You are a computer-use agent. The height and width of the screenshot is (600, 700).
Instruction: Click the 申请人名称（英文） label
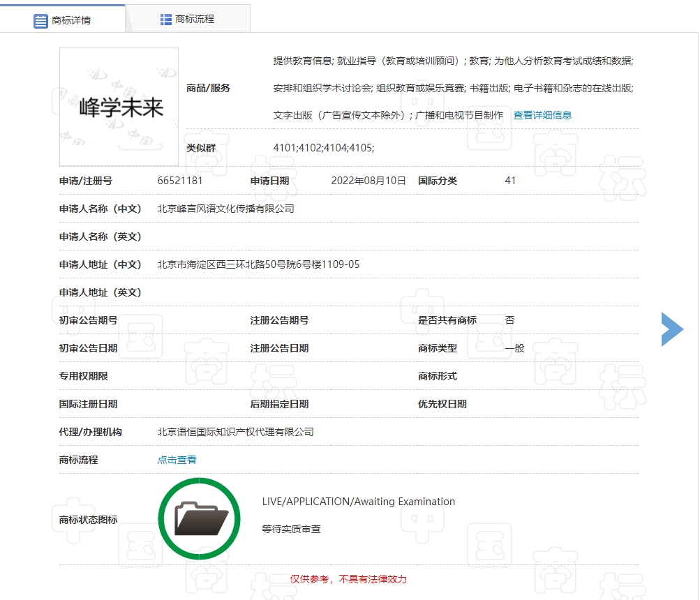click(100, 237)
